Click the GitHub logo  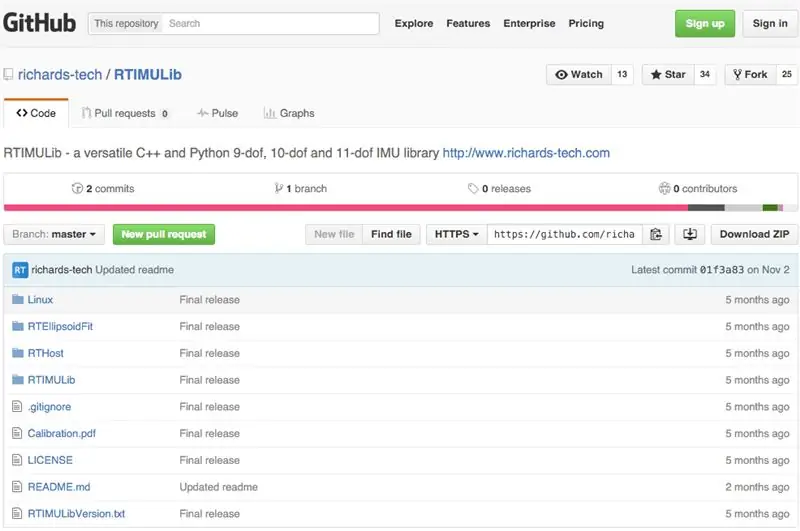39,23
